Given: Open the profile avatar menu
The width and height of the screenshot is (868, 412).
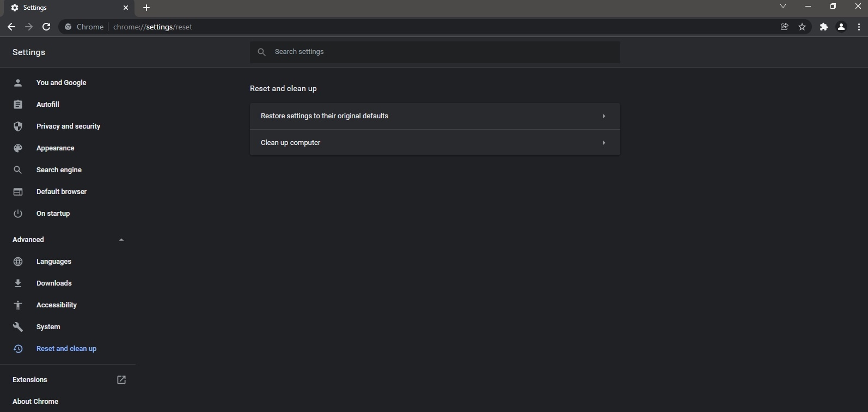Looking at the screenshot, I should tap(841, 27).
